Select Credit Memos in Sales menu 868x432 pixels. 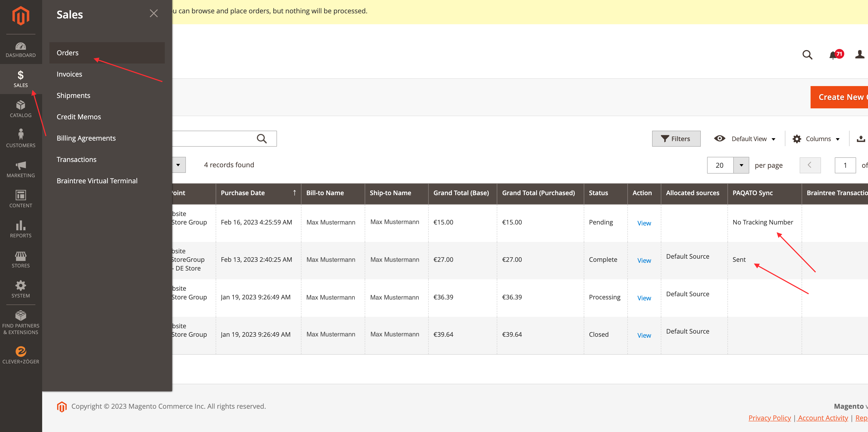(107, 117)
